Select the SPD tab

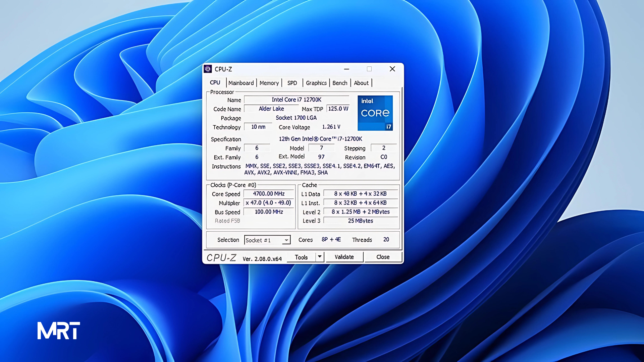click(x=292, y=83)
